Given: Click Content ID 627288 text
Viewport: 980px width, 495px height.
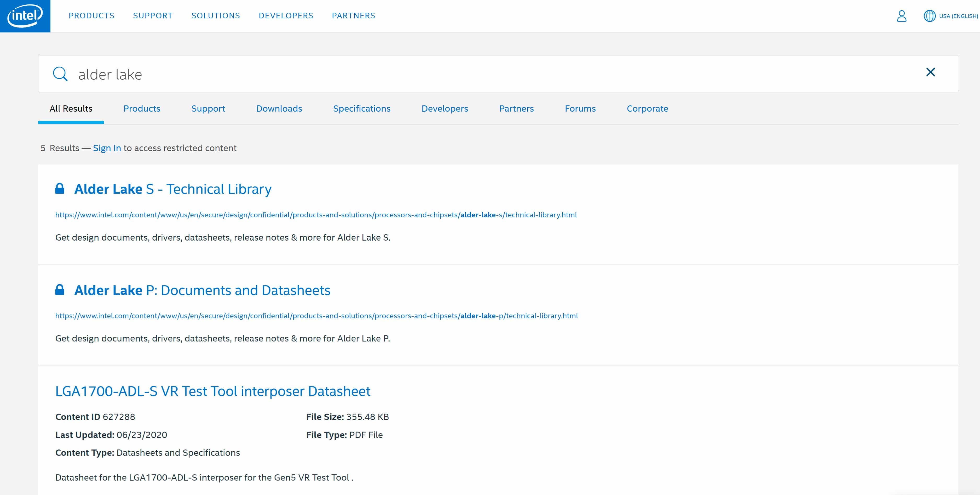Looking at the screenshot, I should click(x=95, y=417).
